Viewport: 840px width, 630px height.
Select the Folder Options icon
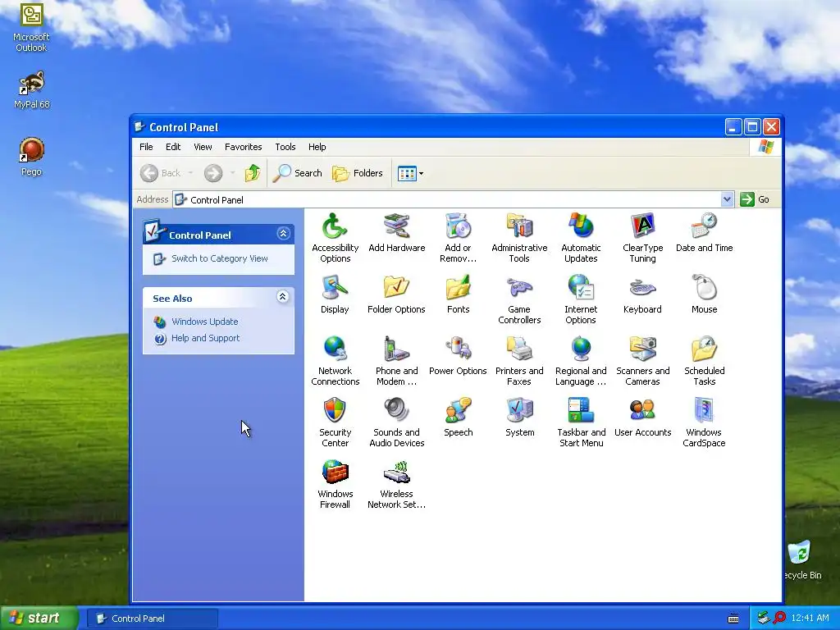(396, 288)
